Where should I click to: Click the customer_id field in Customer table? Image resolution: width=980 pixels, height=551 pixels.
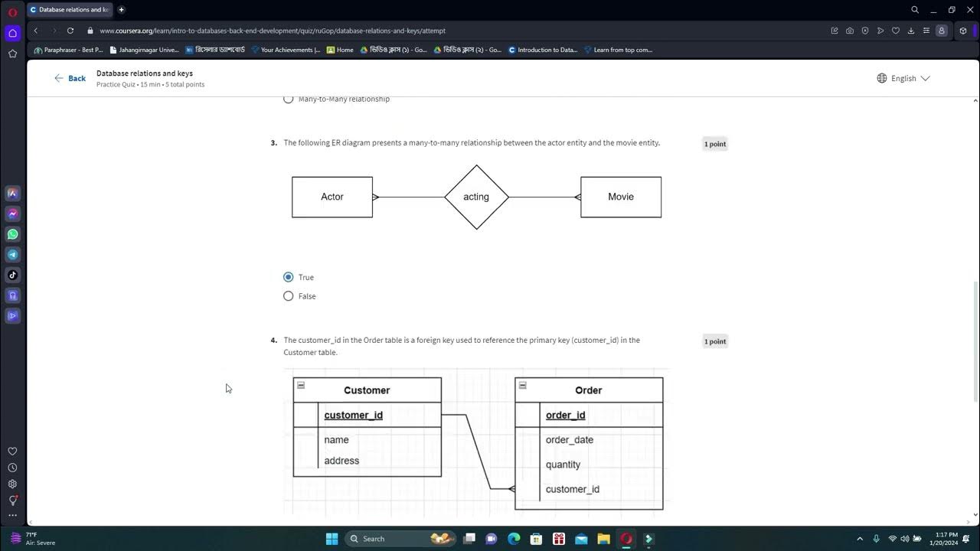click(353, 415)
